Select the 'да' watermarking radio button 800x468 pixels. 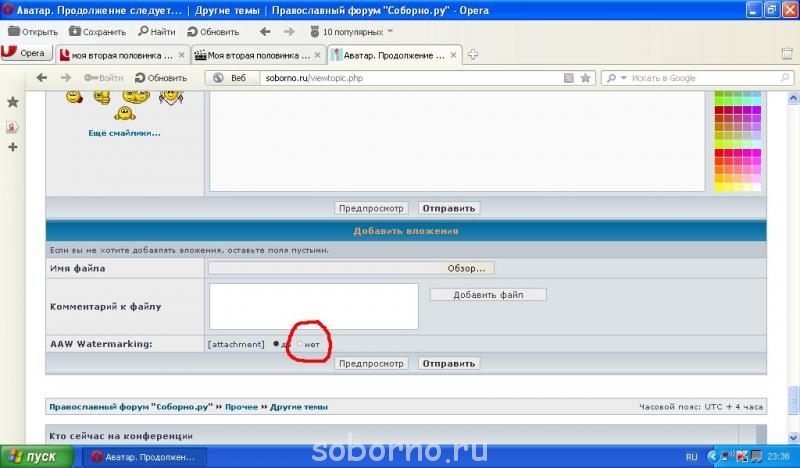tap(276, 344)
